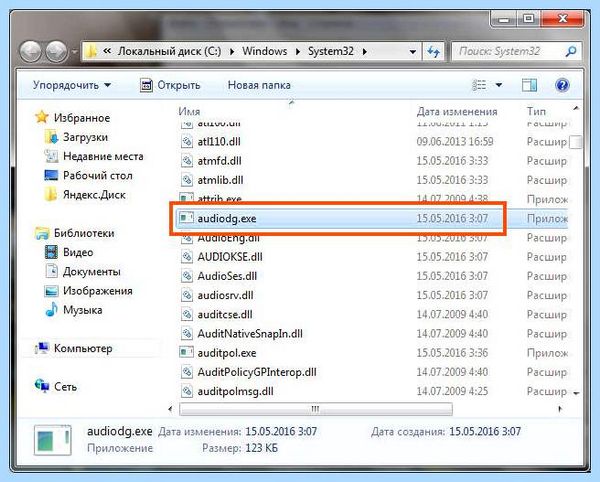Click date 09.06.2013 16:59 of atl110.dll
Image resolution: width=600 pixels, height=482 pixels.
[455, 142]
